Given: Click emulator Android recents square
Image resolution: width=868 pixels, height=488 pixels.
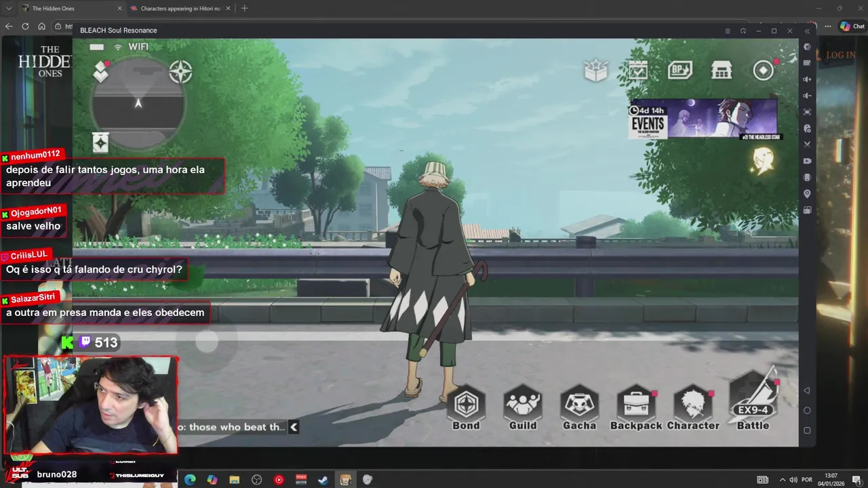Looking at the screenshot, I should [x=807, y=430].
